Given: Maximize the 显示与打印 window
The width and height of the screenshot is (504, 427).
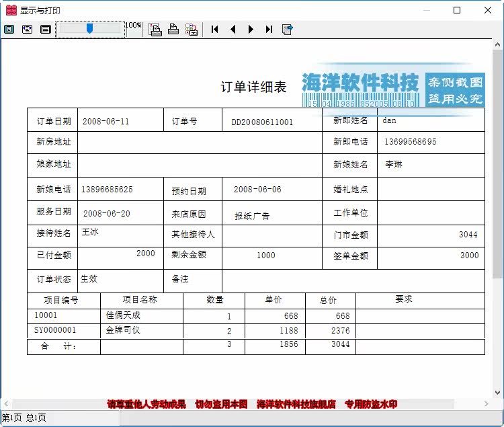Looking at the screenshot, I should click(x=457, y=10).
